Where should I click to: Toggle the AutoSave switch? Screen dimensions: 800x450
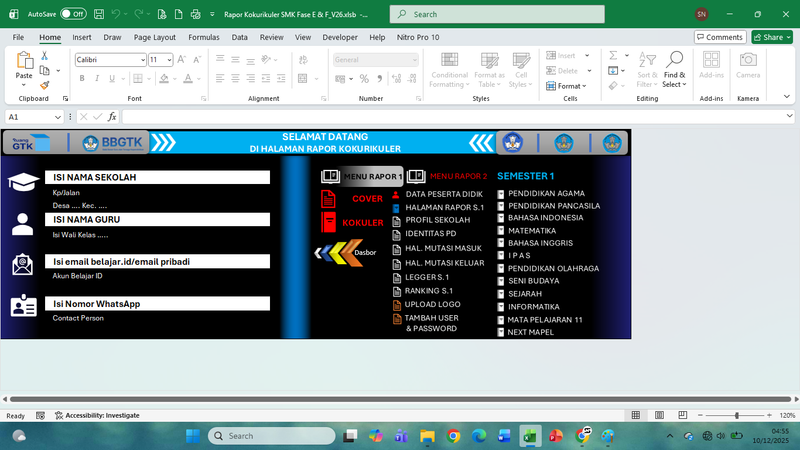click(72, 15)
